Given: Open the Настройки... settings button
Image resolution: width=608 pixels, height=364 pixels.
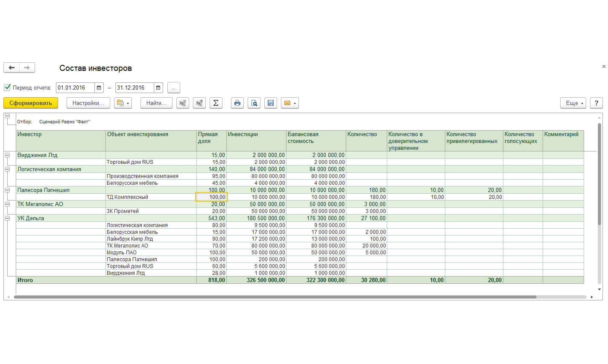Looking at the screenshot, I should pyautogui.click(x=88, y=103).
